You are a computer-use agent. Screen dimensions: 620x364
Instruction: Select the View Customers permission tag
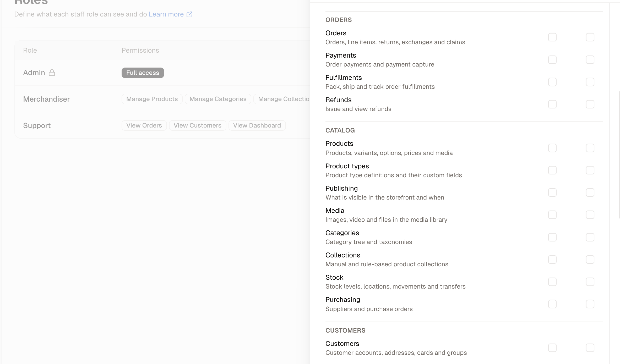tap(198, 125)
